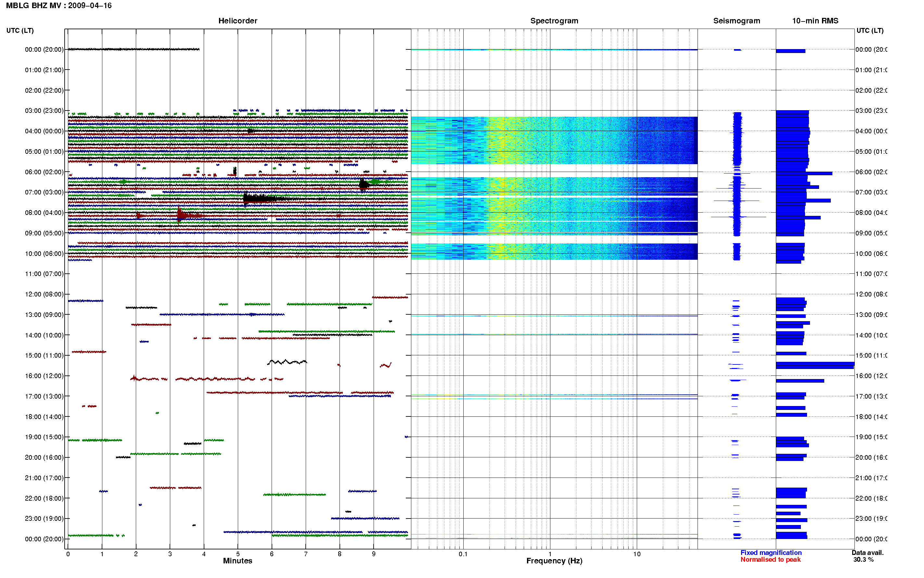Screen dimensions: 924x578
Task: Click minute tick 9 on helicorder axis
Action: [374, 554]
